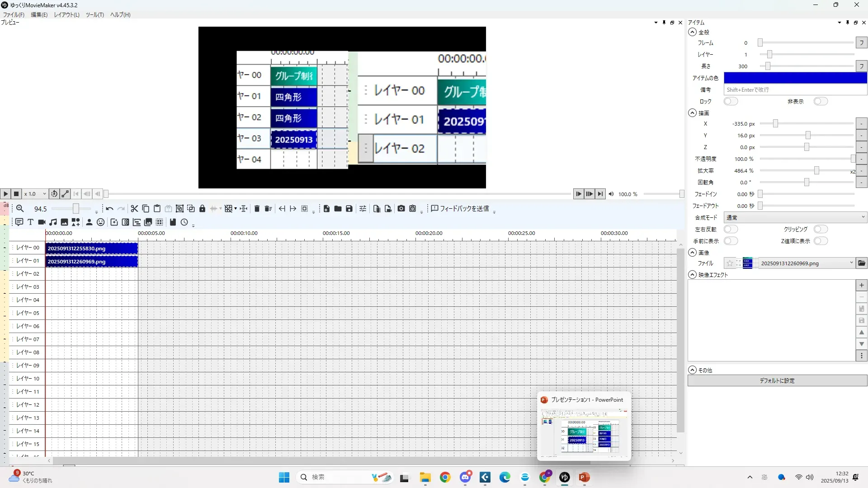Enable the クリッピング toggle
This screenshot has width=868, height=488.
click(x=821, y=230)
